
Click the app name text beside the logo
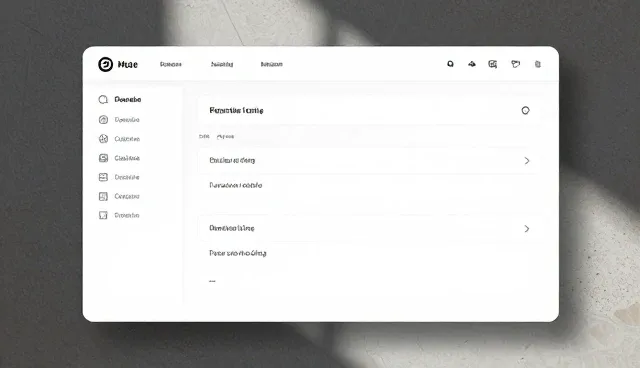(128, 64)
